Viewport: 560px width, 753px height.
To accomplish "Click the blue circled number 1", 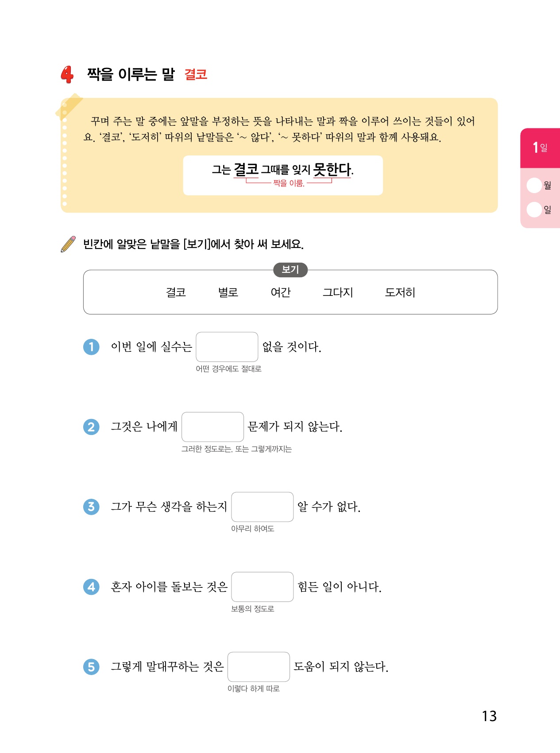I will point(91,347).
